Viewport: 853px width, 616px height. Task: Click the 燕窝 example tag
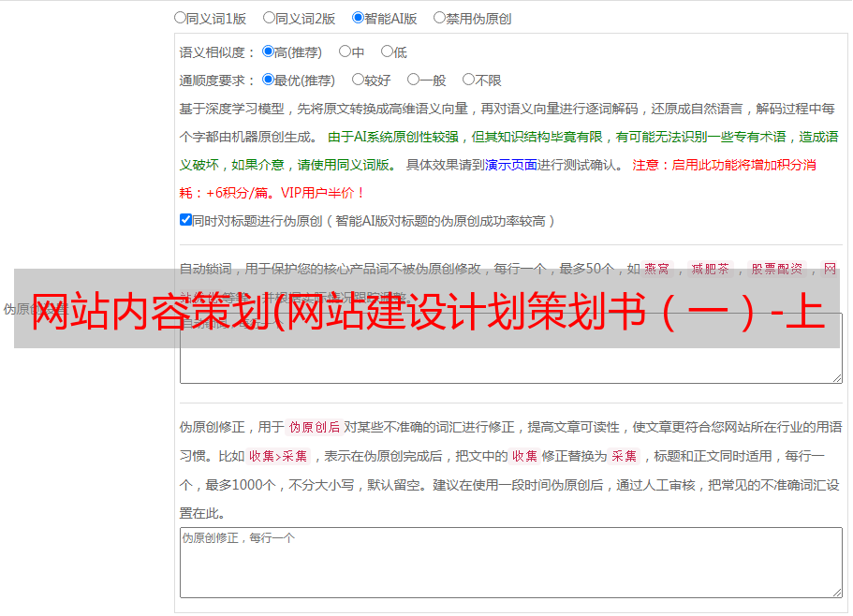[x=656, y=269]
